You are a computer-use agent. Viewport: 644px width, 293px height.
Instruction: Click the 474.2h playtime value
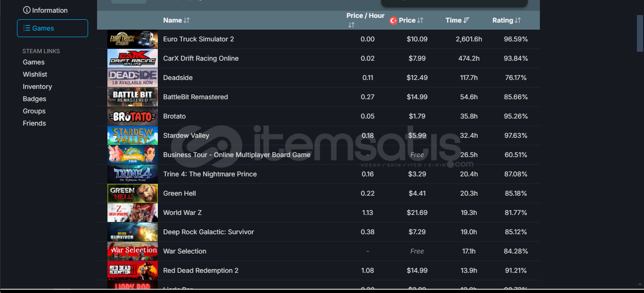(469, 58)
